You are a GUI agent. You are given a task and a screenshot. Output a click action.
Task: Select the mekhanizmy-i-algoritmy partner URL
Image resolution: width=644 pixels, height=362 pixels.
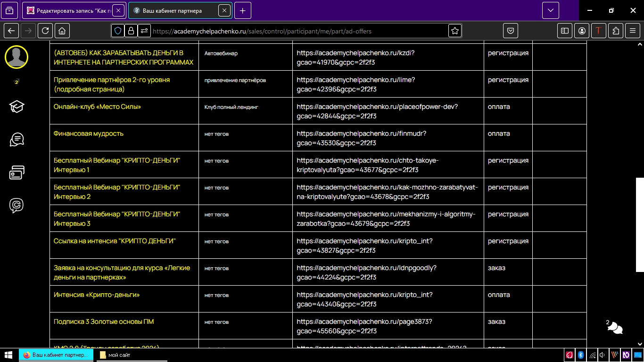click(x=386, y=219)
